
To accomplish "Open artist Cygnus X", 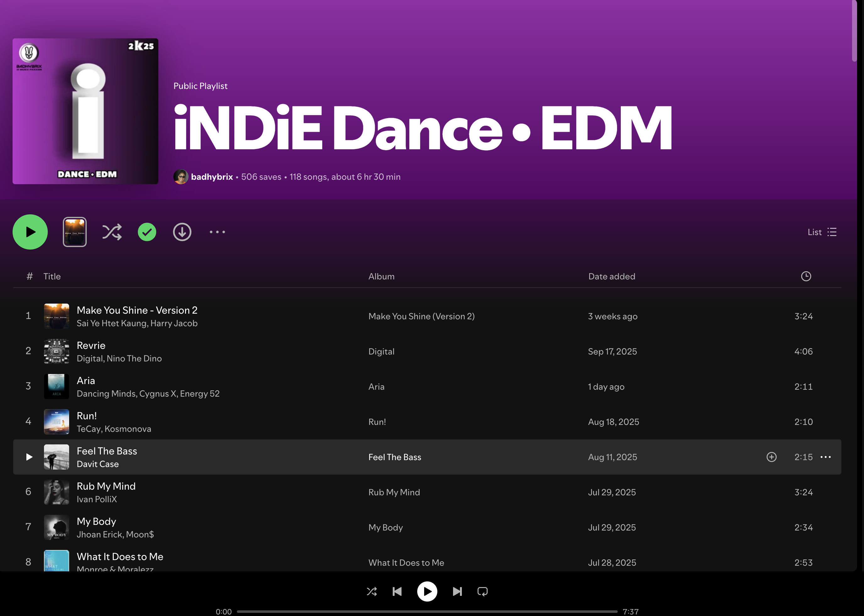I will point(158,394).
